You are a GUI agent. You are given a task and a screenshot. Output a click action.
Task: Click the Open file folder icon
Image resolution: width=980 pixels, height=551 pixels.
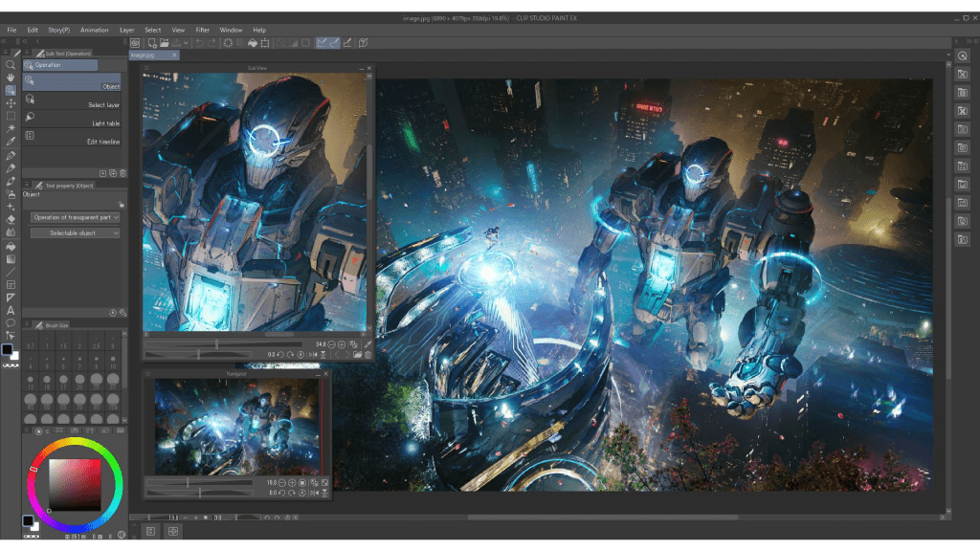coord(165,43)
